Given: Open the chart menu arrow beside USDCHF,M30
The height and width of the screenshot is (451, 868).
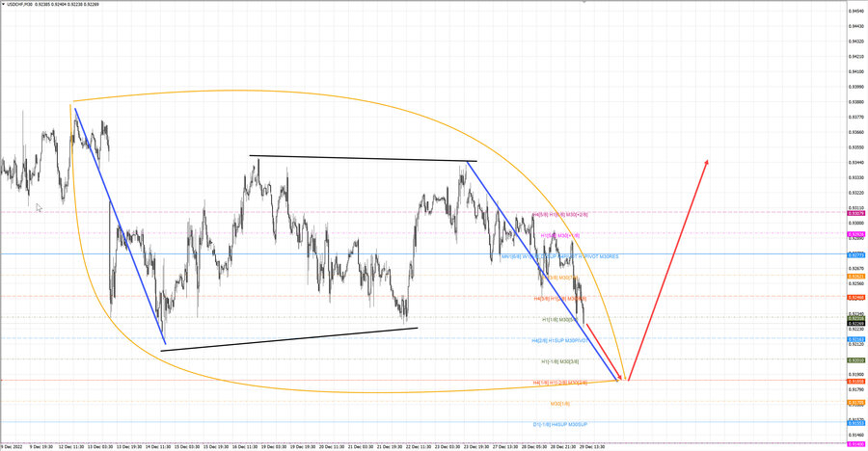Looking at the screenshot, I should pyautogui.click(x=3, y=4).
